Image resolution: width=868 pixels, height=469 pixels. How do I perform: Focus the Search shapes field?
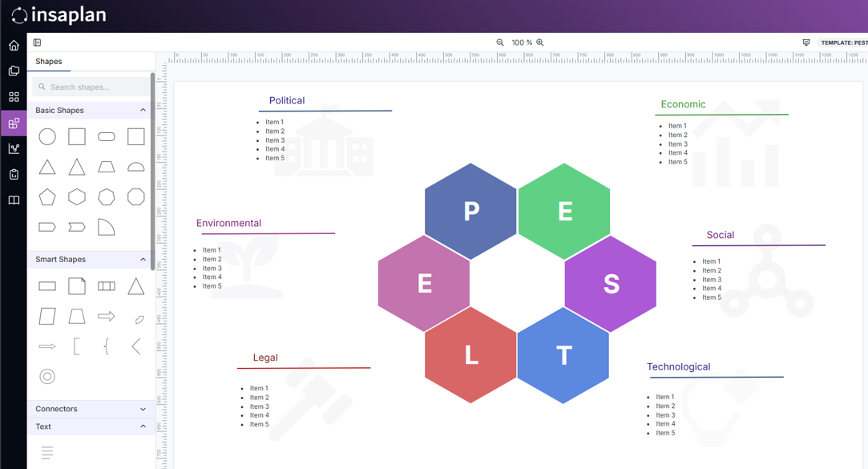pyautogui.click(x=91, y=87)
